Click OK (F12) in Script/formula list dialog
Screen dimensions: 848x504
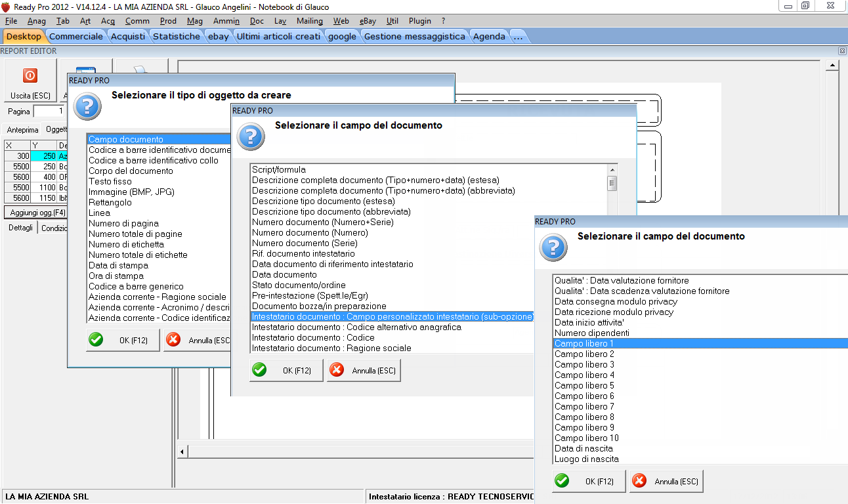pos(286,370)
